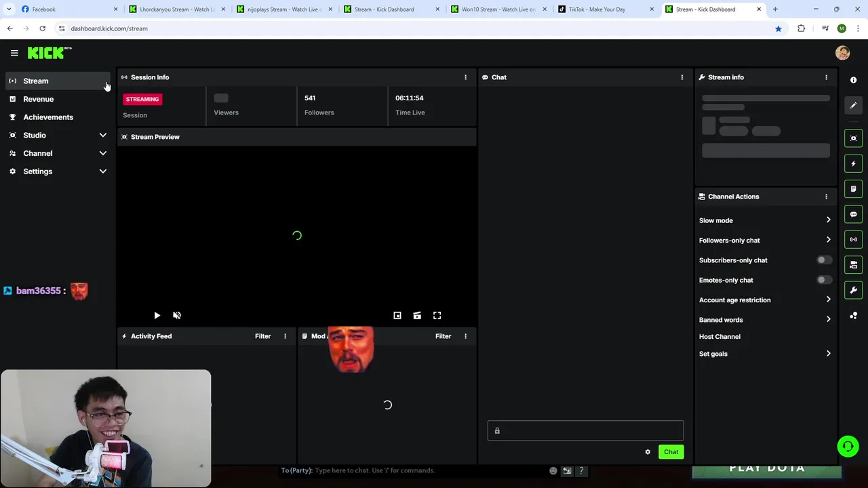The image size is (868, 488).
Task: Expand the Studio menu chevron
Action: point(103,136)
